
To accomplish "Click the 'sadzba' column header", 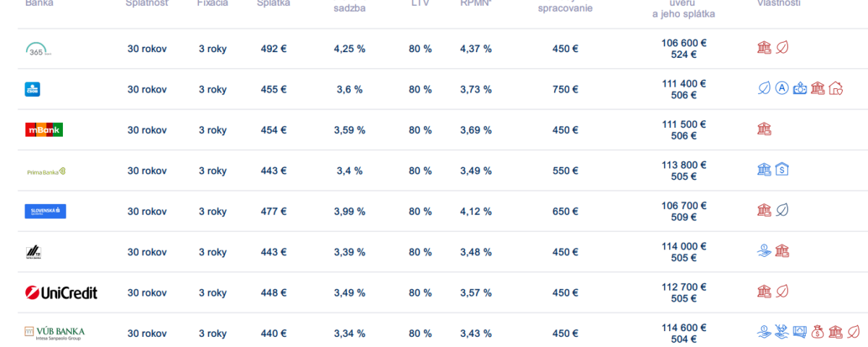I will tap(349, 8).
